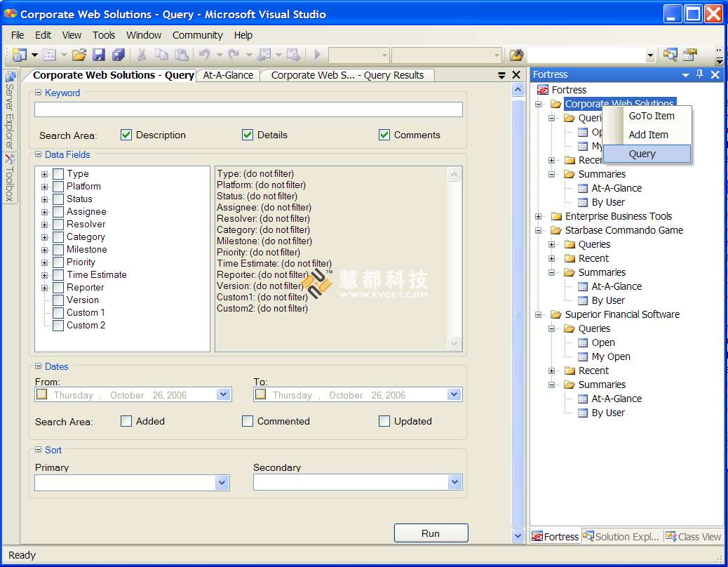The width and height of the screenshot is (728, 567).
Task: Click the Find in Files icon
Action: pos(517,55)
